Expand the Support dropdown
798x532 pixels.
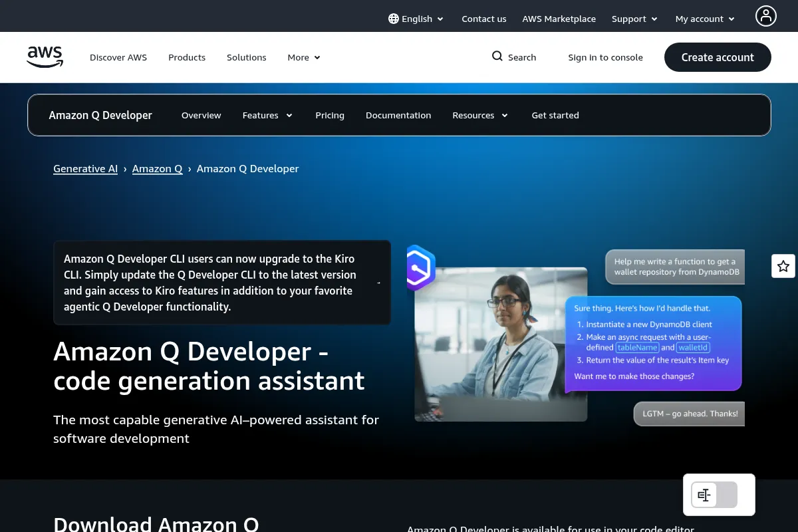point(634,19)
